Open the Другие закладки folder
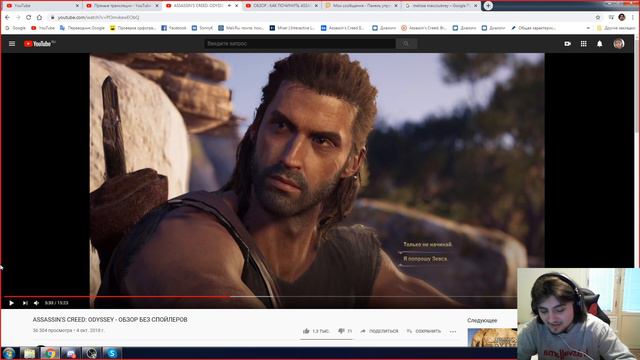Viewport: 640px width, 360px height. [x=616, y=28]
